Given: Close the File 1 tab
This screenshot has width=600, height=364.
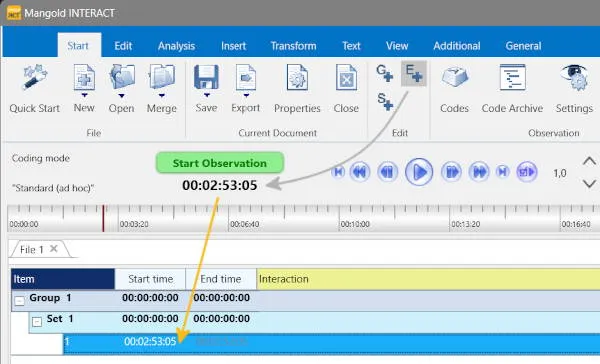Looking at the screenshot, I should [54, 249].
